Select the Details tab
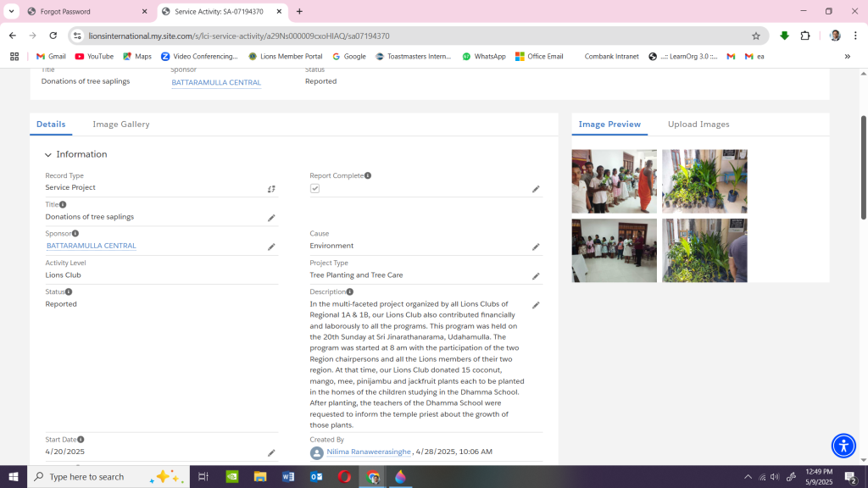The height and width of the screenshot is (488, 868). (x=51, y=125)
